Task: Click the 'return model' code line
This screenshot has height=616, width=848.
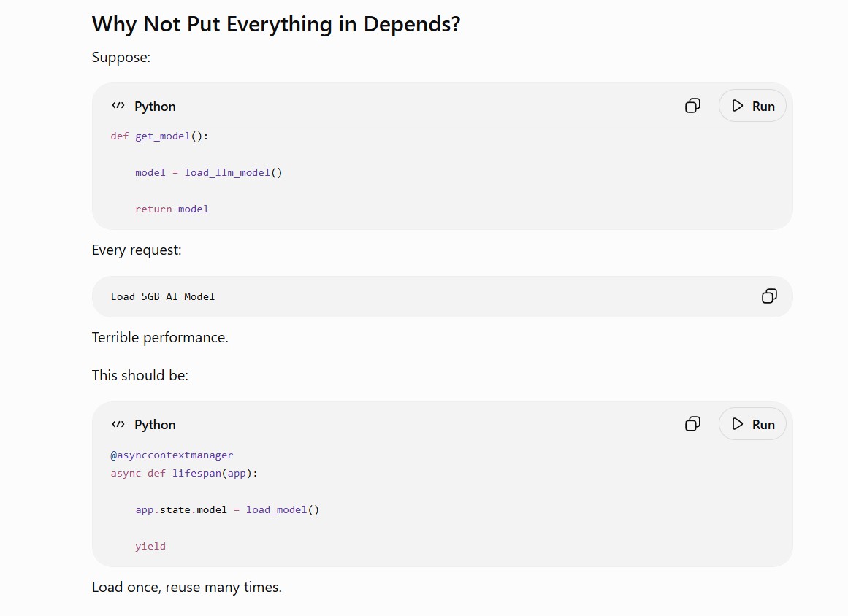Action: (x=172, y=209)
